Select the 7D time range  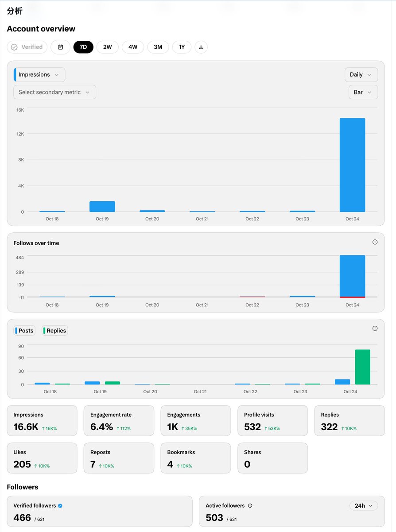83,47
